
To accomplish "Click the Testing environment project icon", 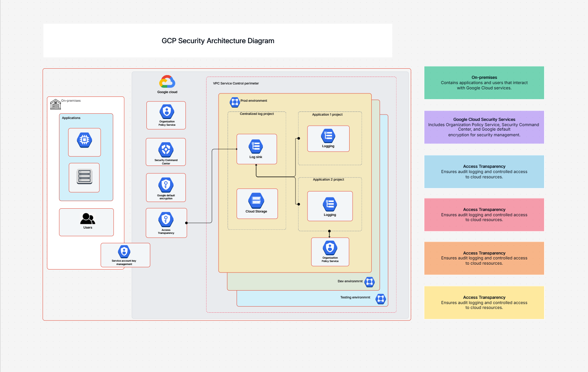I will [x=381, y=299].
